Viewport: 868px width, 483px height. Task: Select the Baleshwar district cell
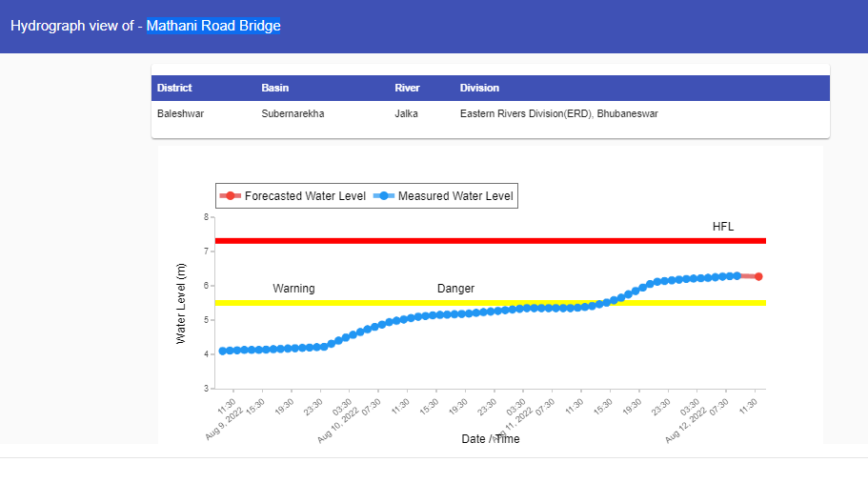click(x=180, y=113)
